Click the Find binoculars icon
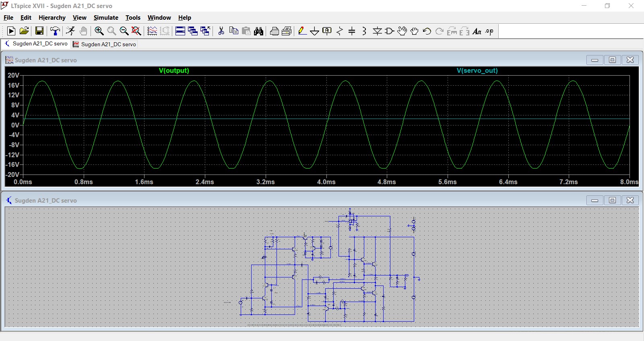Viewport: 644px width, 341px height. coord(259,31)
